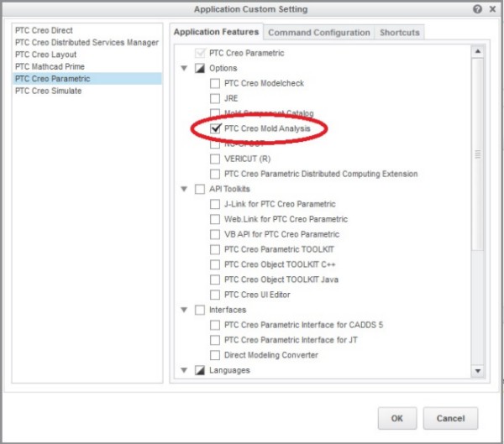Viewport: 504px width, 444px height.
Task: Click the Cancel button
Action: click(x=450, y=418)
